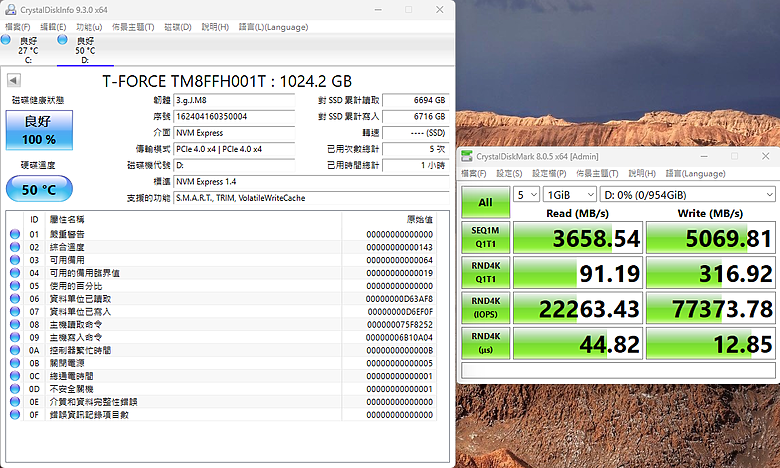This screenshot has height=468, width=780.
Task: Click the firmware field showing 3.g.J.M8
Action: coord(234,100)
